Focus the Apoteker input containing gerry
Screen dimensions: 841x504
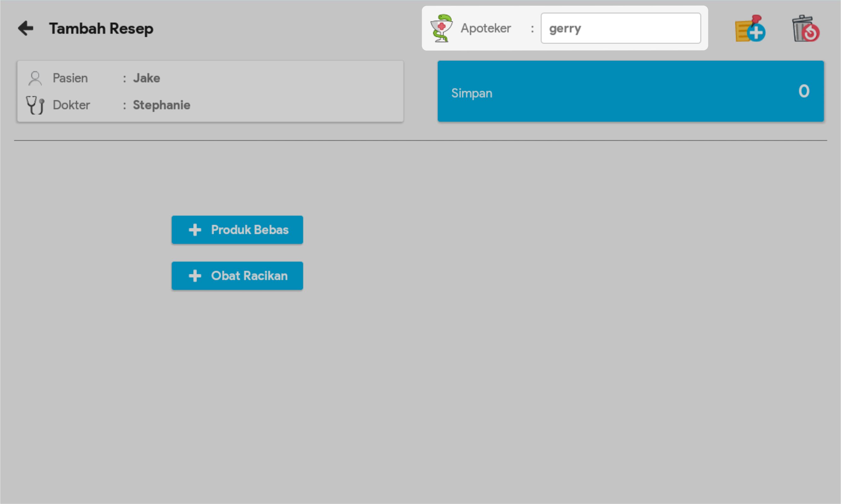620,28
